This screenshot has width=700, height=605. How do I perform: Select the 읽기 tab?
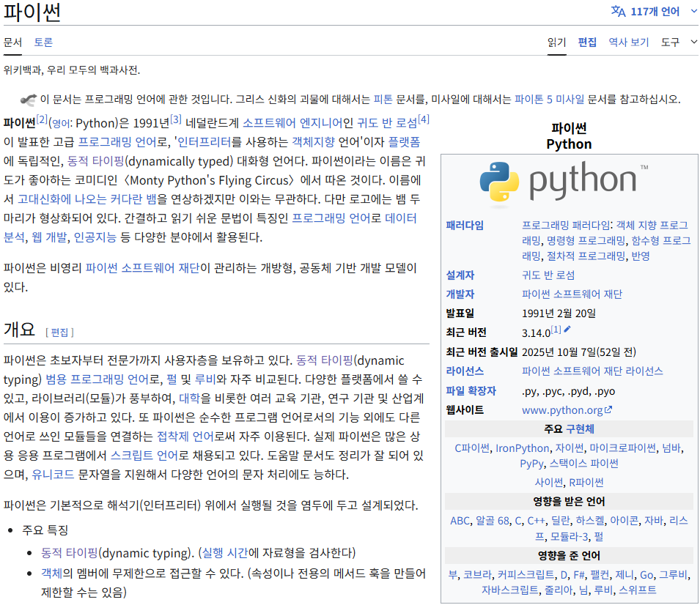pos(556,42)
